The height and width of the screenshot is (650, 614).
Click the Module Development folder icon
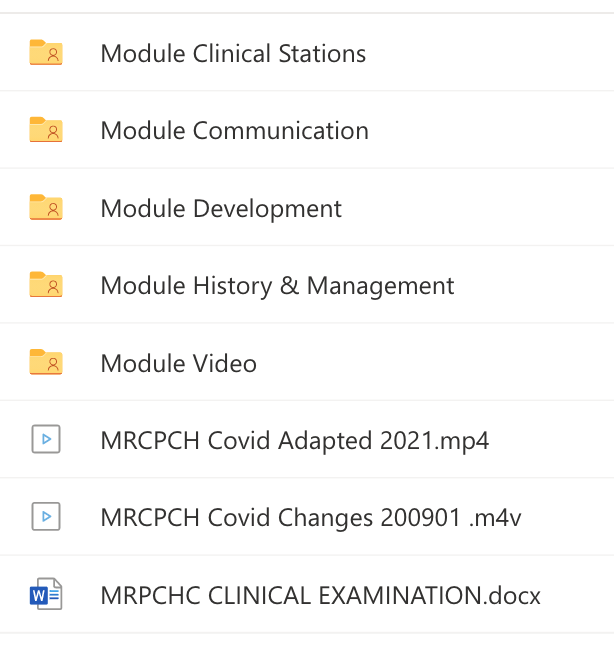[46, 208]
